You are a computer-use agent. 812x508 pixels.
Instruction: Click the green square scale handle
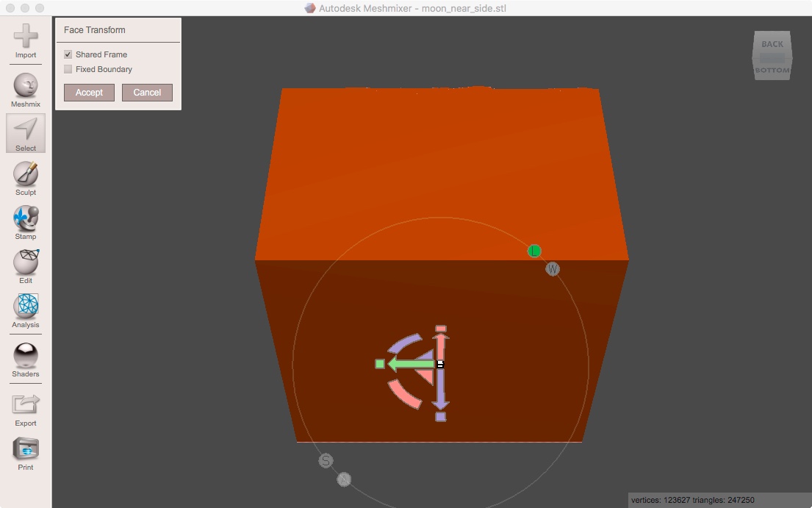click(x=381, y=363)
